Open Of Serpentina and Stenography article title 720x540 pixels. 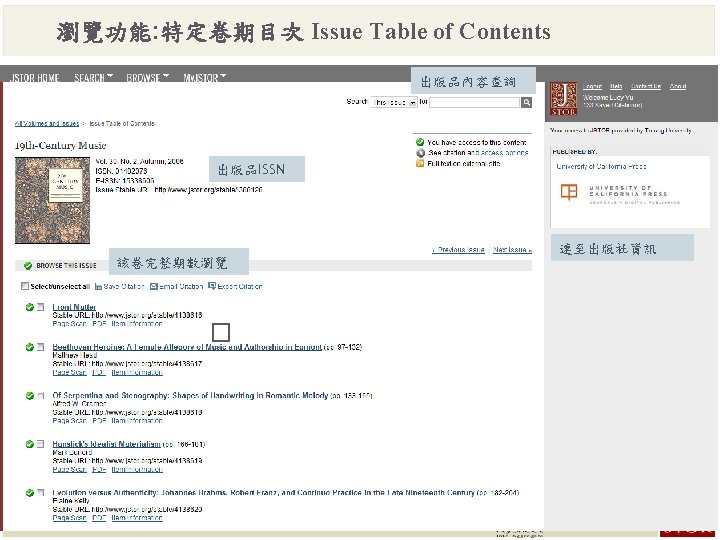[190, 395]
